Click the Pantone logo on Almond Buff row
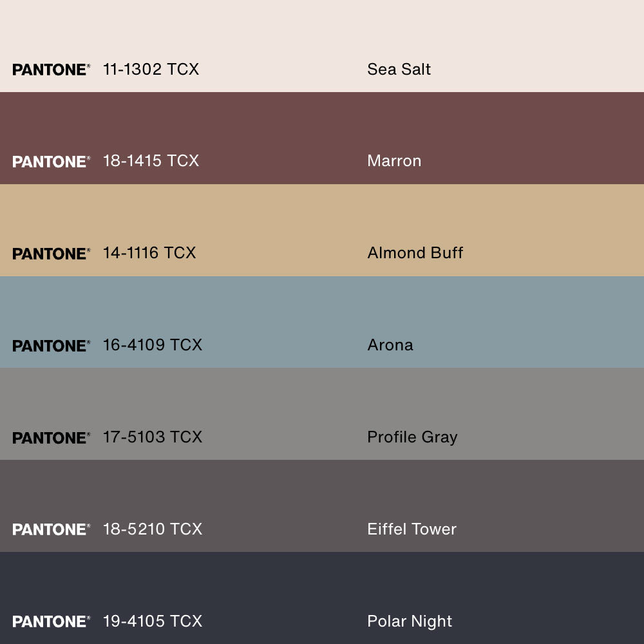 [x=51, y=254]
